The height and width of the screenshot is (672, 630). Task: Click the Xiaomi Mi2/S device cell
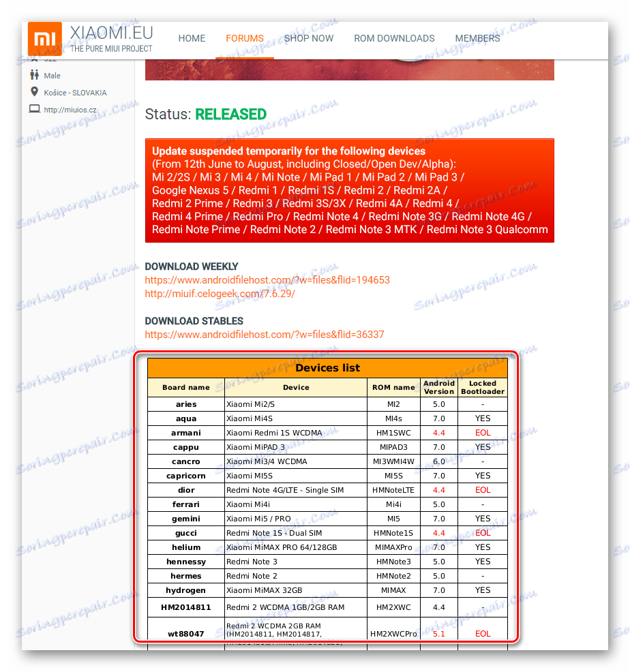[x=296, y=404]
